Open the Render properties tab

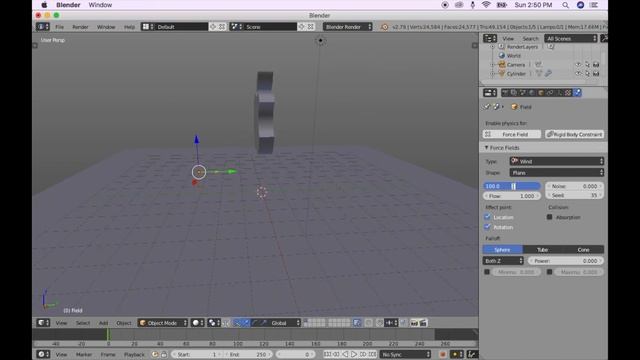coord(505,93)
